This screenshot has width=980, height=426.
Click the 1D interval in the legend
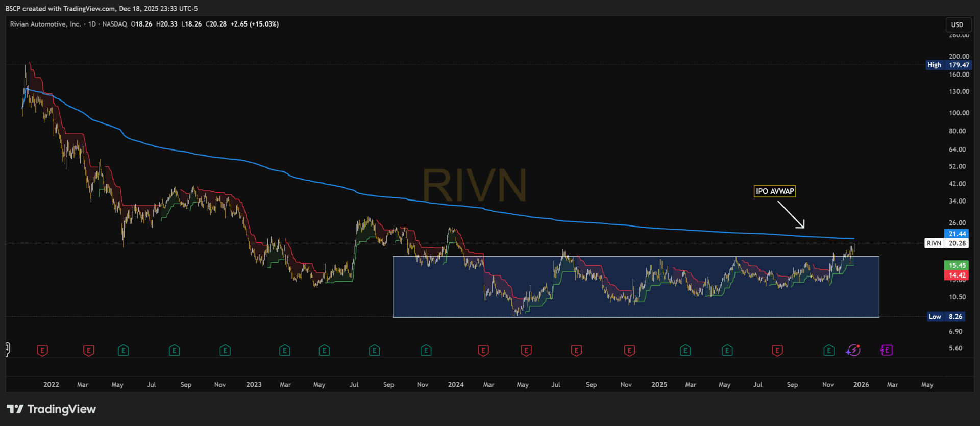click(92, 24)
